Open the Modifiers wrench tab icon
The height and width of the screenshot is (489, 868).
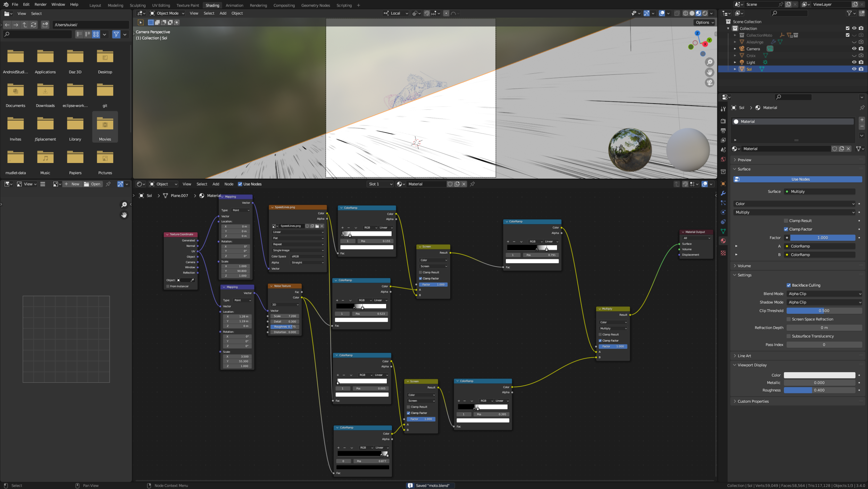723,193
